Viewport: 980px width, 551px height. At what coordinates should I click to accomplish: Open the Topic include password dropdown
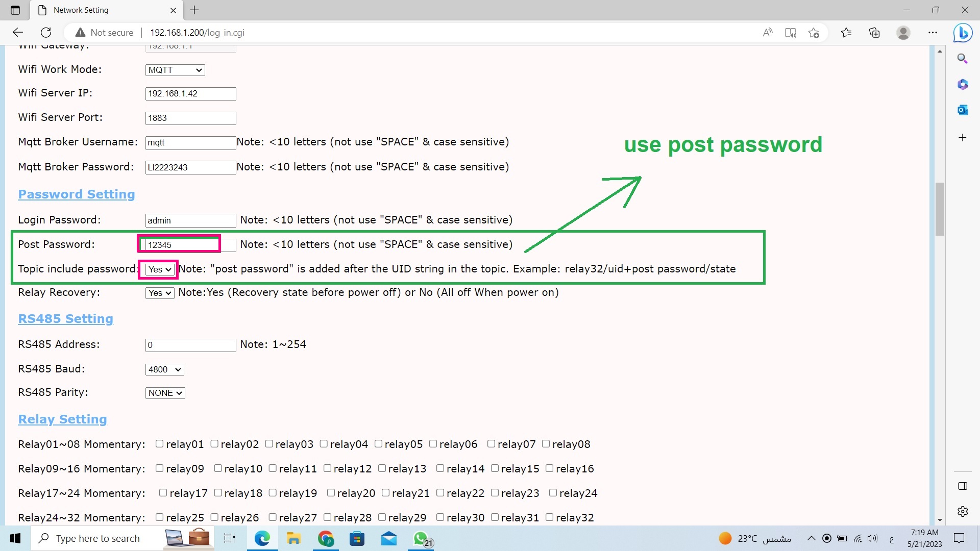click(x=160, y=269)
